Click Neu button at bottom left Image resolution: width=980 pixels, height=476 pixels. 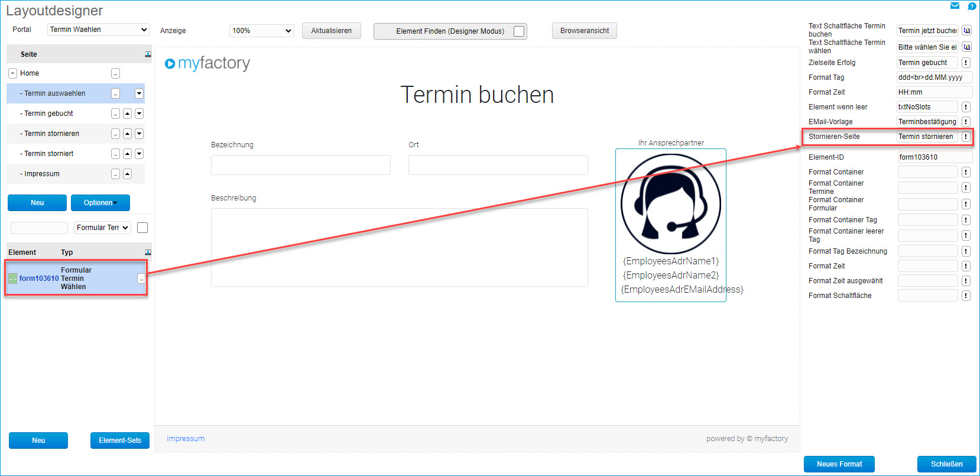pyautogui.click(x=38, y=441)
